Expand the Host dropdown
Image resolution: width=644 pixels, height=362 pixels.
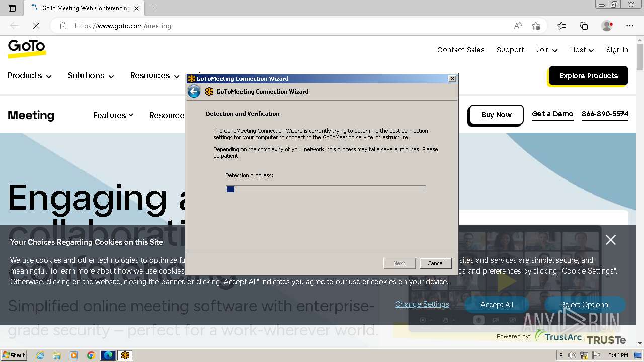coord(582,50)
